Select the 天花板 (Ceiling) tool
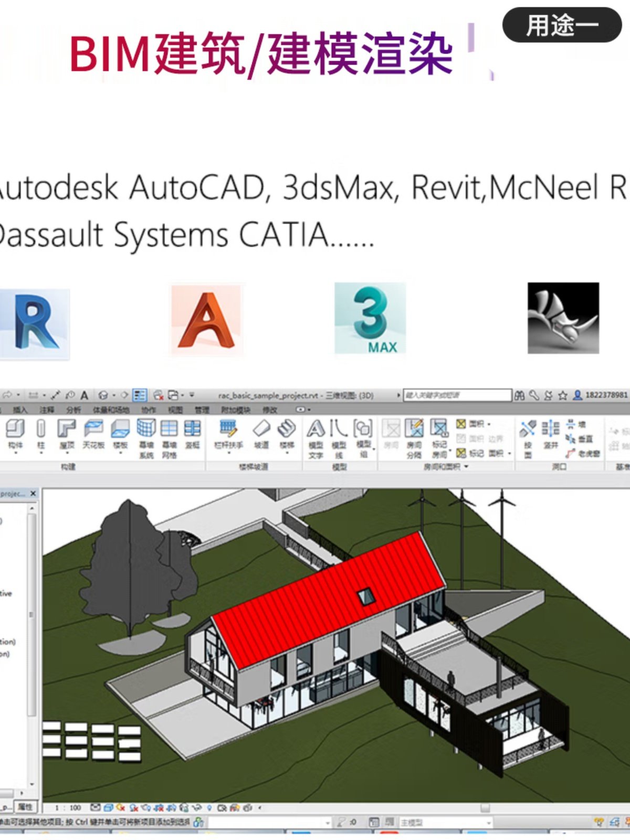Image resolution: width=630 pixels, height=840 pixels. coord(94,435)
